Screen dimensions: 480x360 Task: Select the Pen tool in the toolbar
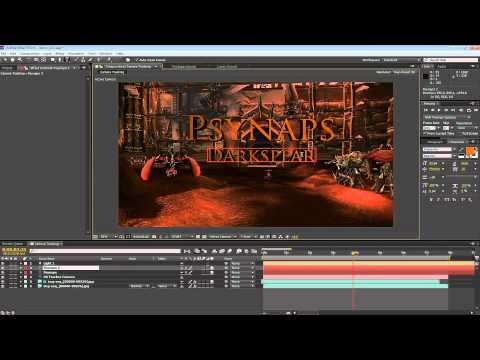point(60,60)
